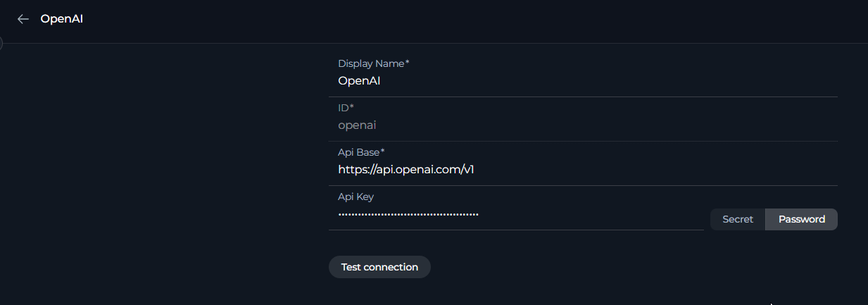This screenshot has height=305, width=868.
Task: Click the asterisk after Display Name
Action: [407, 63]
